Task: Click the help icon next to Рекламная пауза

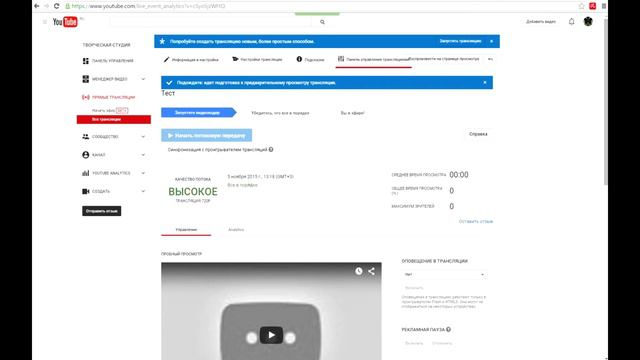Action: (449, 329)
